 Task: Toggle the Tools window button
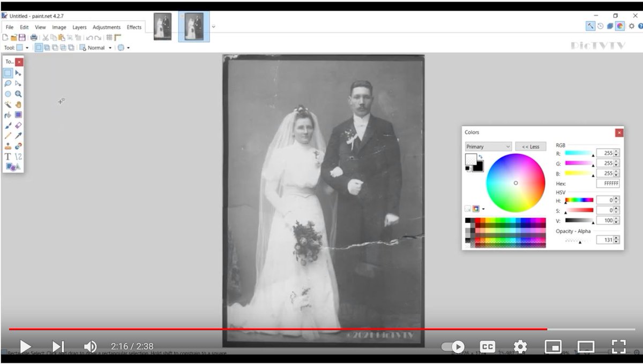pos(590,26)
